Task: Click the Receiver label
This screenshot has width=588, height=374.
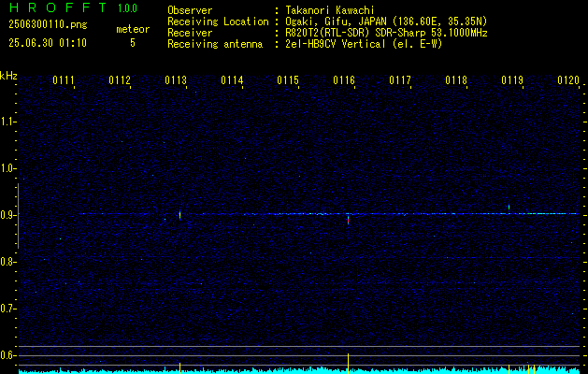Action: tap(190, 33)
